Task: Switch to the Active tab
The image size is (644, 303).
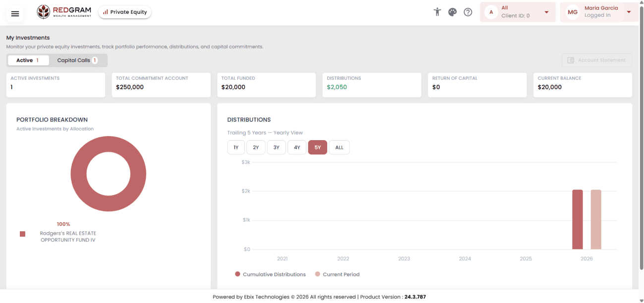Action: click(x=29, y=60)
